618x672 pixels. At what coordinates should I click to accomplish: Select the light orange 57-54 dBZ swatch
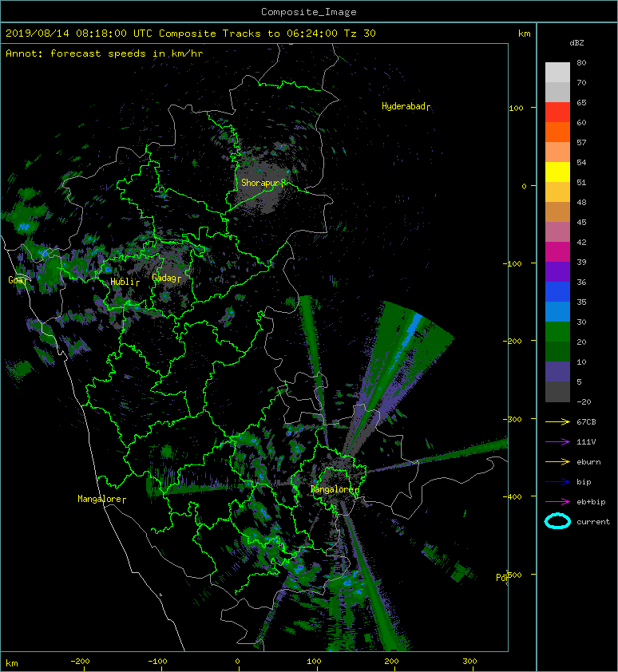[557, 152]
